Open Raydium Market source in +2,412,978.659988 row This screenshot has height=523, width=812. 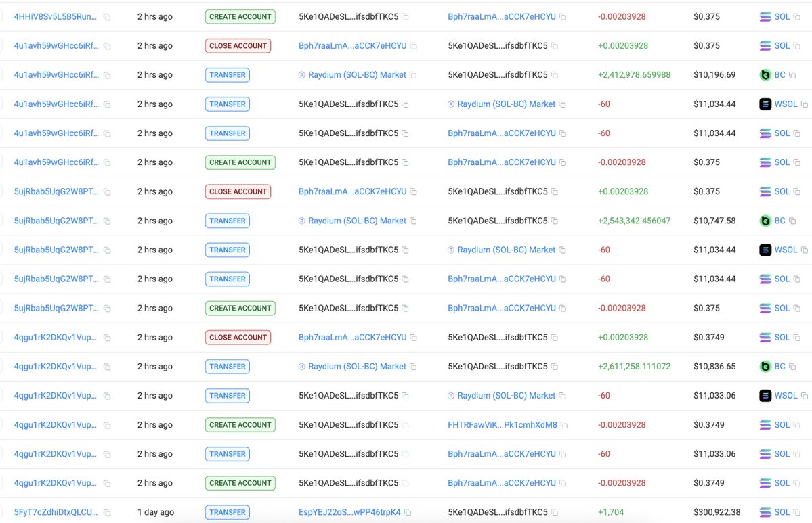pyautogui.click(x=357, y=75)
